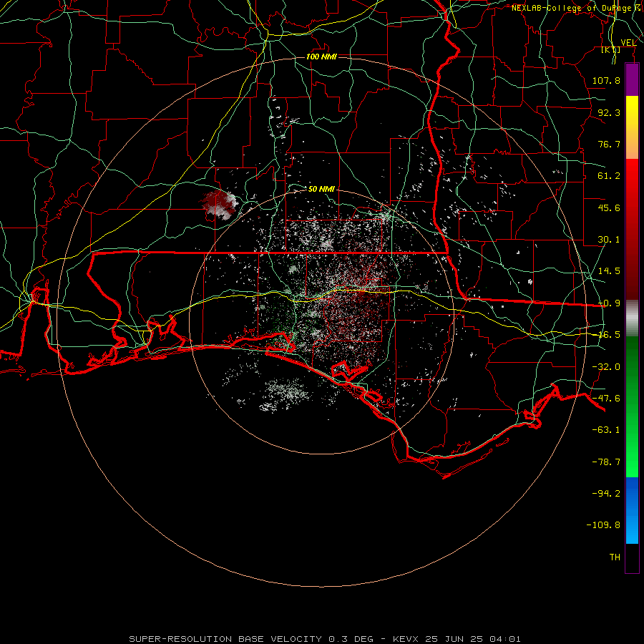Screen dimensions: 644x644
Task: Select the -94.2 value on velocity scale
Action: 606,494
